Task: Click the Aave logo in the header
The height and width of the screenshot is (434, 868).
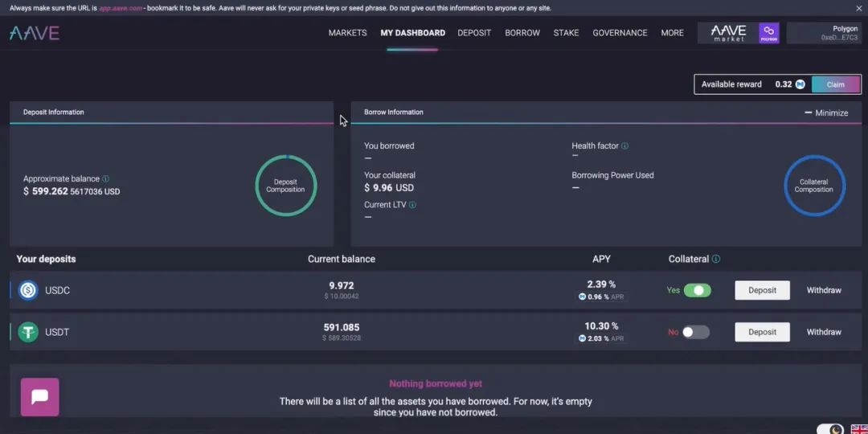Action: (x=35, y=33)
